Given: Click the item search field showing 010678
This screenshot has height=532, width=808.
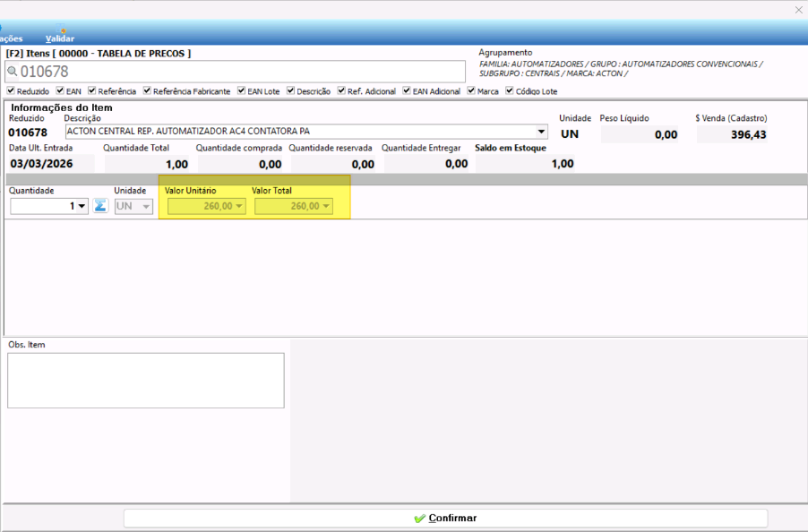Looking at the screenshot, I should 235,72.
